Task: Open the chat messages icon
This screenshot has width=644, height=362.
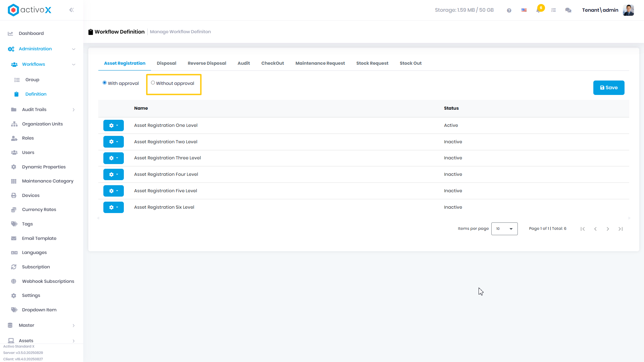Action: (568, 10)
